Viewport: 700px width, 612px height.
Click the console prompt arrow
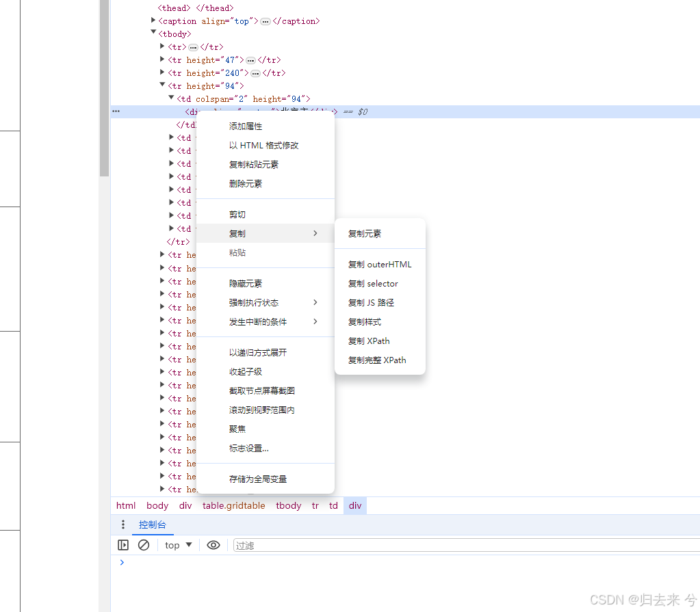[x=122, y=563]
